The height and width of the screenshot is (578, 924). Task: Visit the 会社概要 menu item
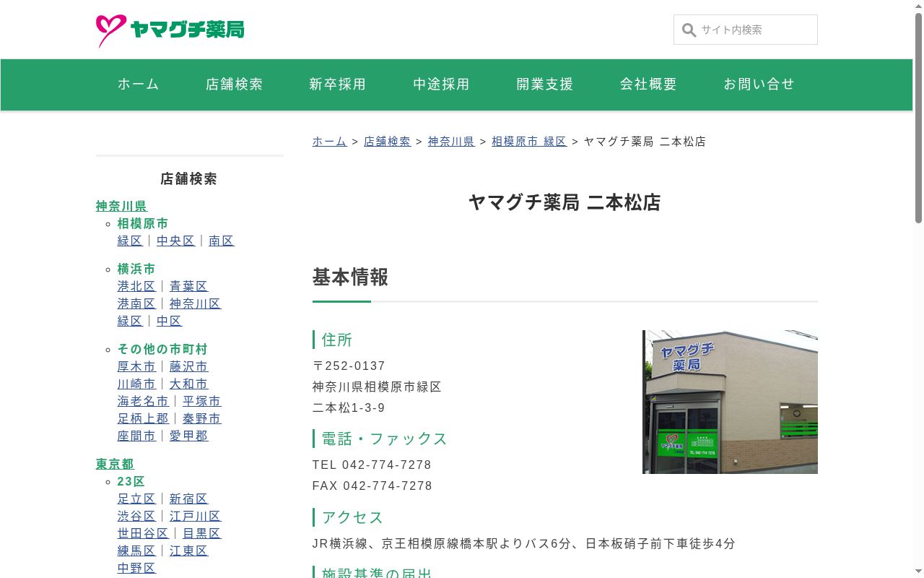649,85
